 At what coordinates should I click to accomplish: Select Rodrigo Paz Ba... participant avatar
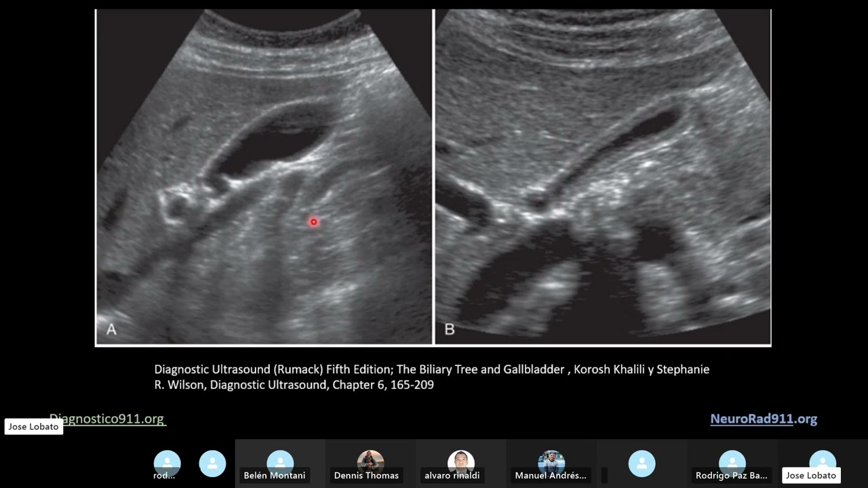coord(732,464)
